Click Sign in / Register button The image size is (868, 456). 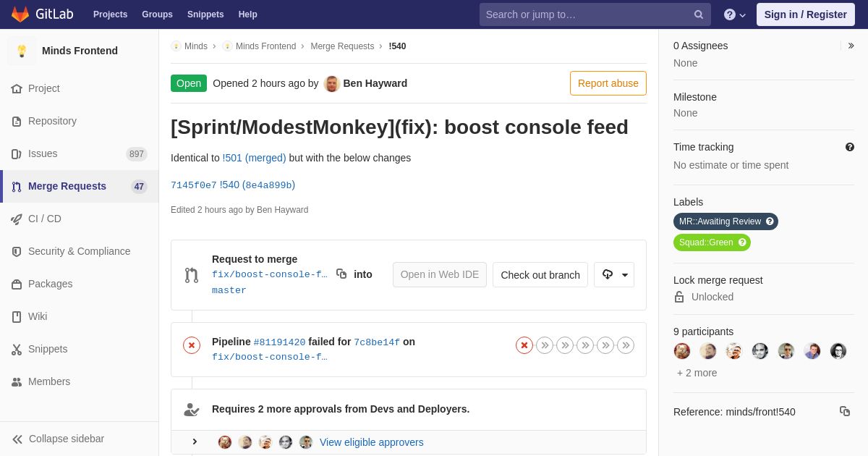805,14
